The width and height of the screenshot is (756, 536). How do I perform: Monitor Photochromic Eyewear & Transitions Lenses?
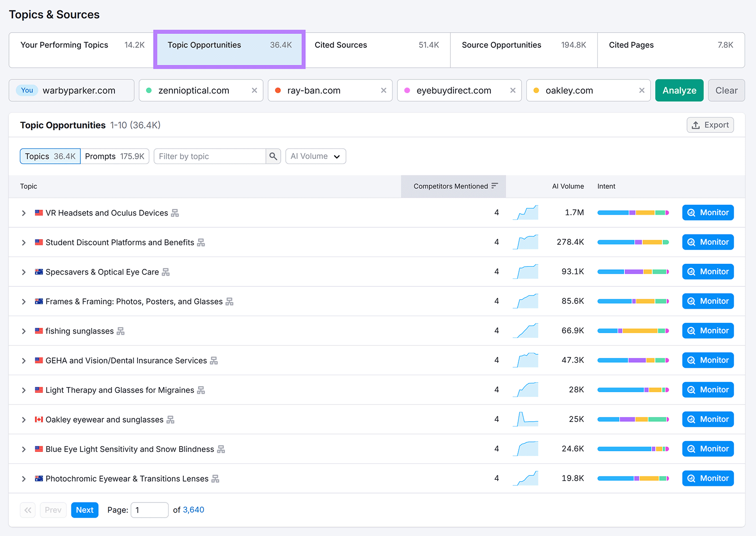click(x=708, y=478)
